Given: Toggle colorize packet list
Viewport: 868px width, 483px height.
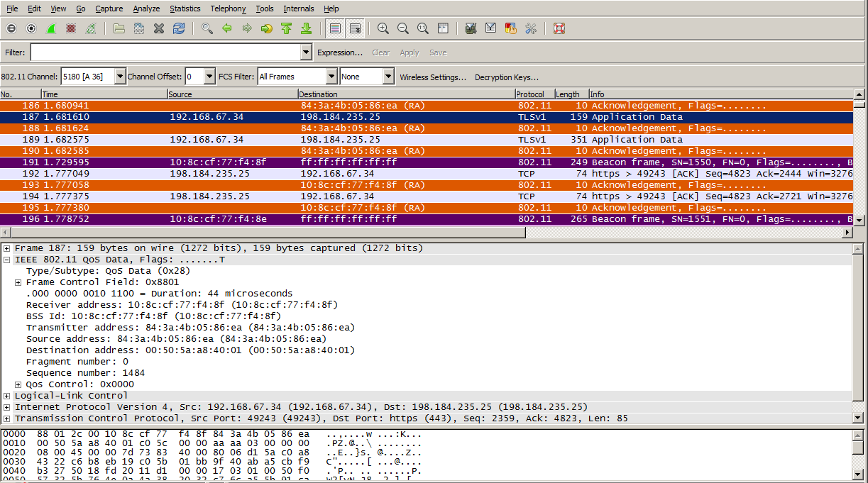Looking at the screenshot, I should click(335, 28).
